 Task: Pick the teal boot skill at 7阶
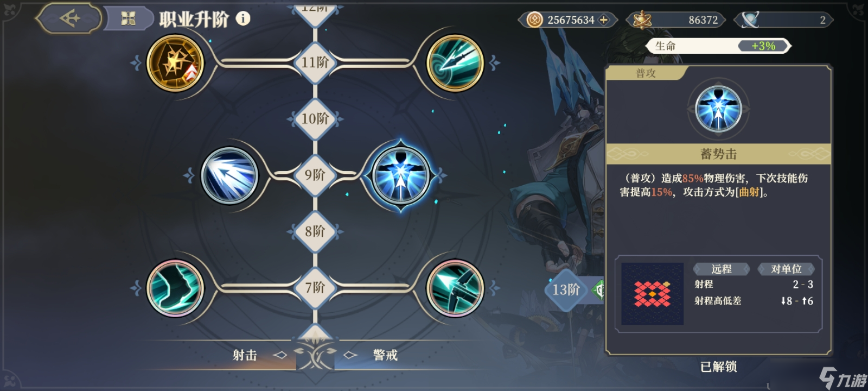[x=175, y=288]
